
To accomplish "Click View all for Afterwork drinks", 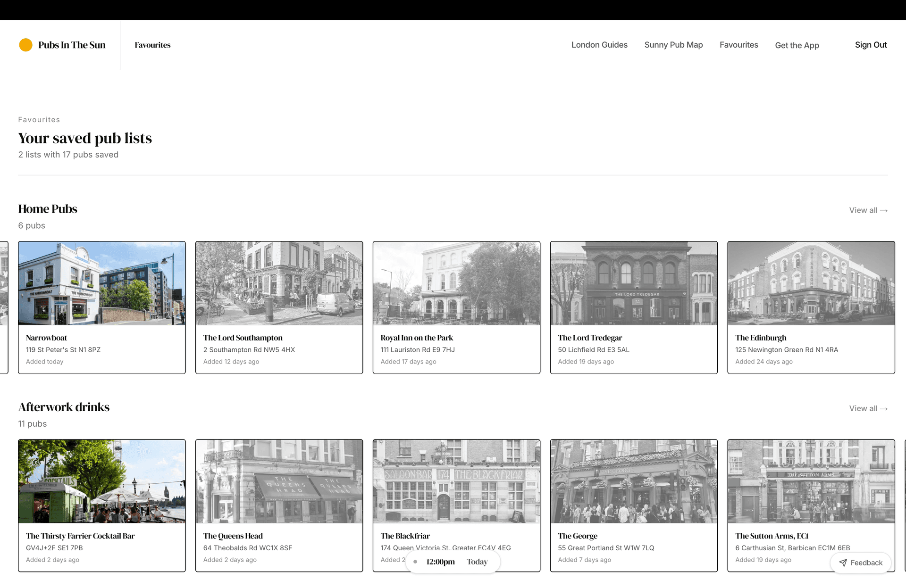I will [868, 408].
